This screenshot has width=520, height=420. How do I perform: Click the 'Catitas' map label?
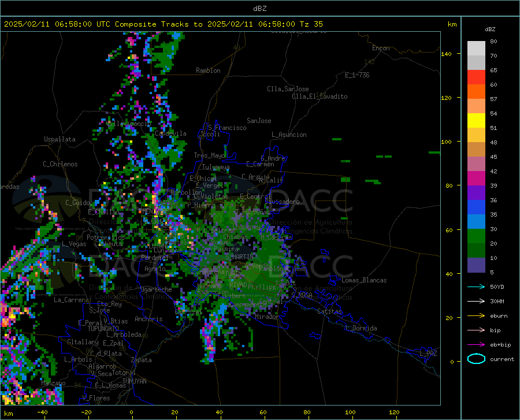click(330, 311)
